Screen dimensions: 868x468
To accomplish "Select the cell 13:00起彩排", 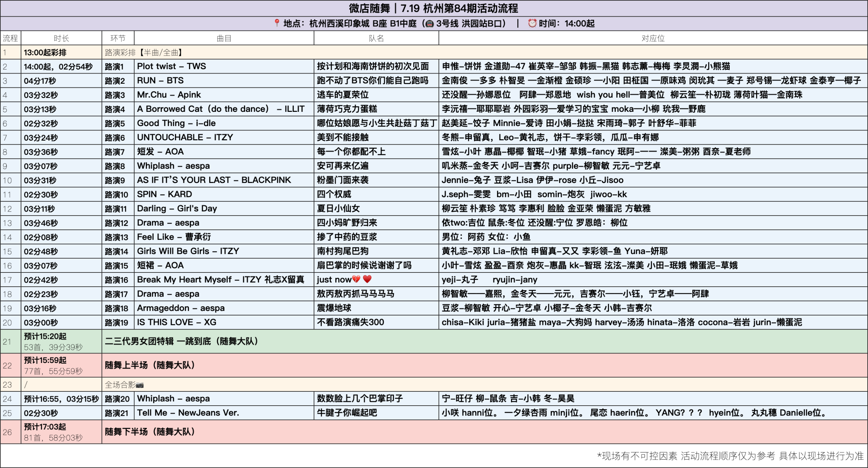I will point(61,52).
